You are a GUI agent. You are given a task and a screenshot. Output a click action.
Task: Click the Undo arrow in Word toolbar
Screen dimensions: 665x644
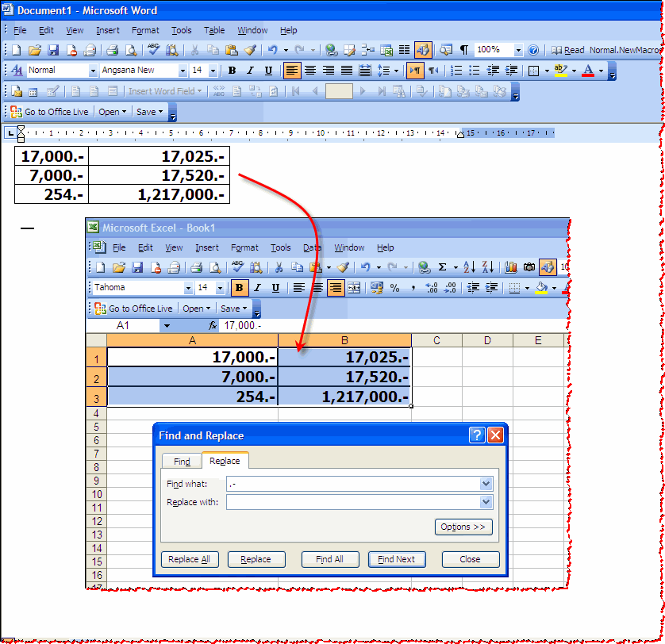pyautogui.click(x=272, y=50)
